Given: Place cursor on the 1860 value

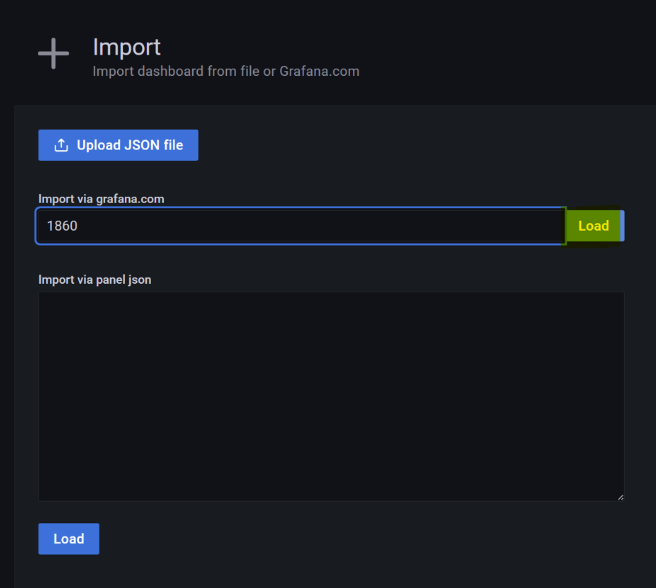Looking at the screenshot, I should pyautogui.click(x=62, y=226).
